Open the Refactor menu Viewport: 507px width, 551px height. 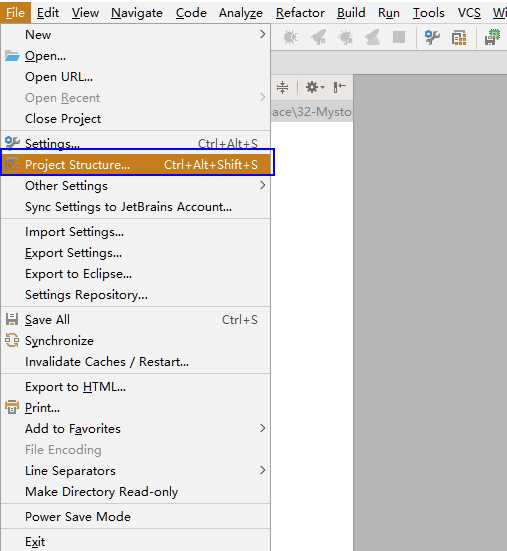pyautogui.click(x=300, y=13)
